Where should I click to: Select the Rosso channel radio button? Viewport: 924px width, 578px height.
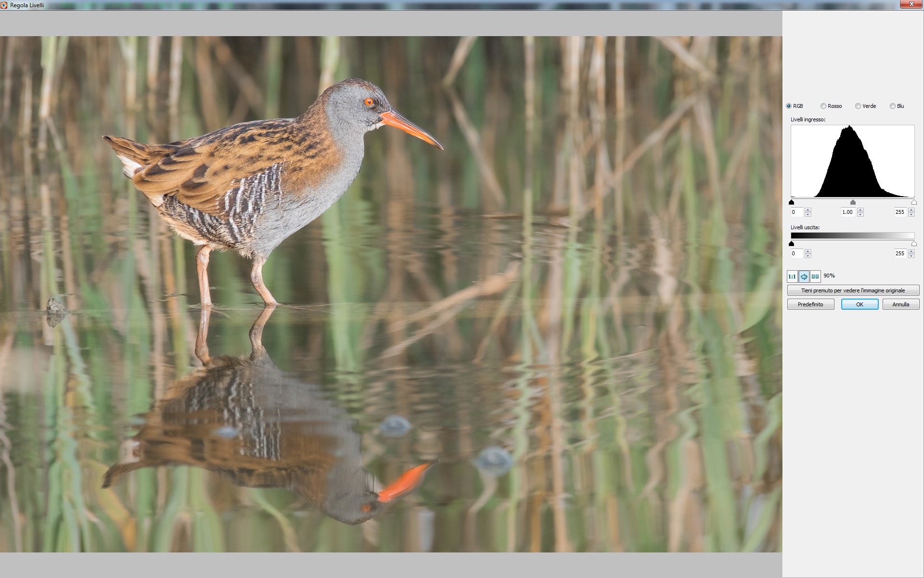[823, 106]
